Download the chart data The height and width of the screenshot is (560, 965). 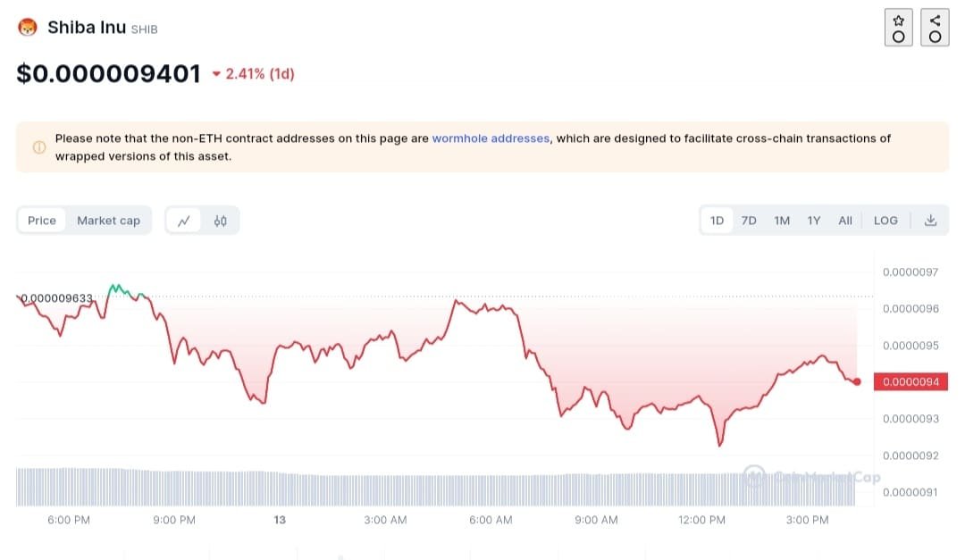[930, 221]
